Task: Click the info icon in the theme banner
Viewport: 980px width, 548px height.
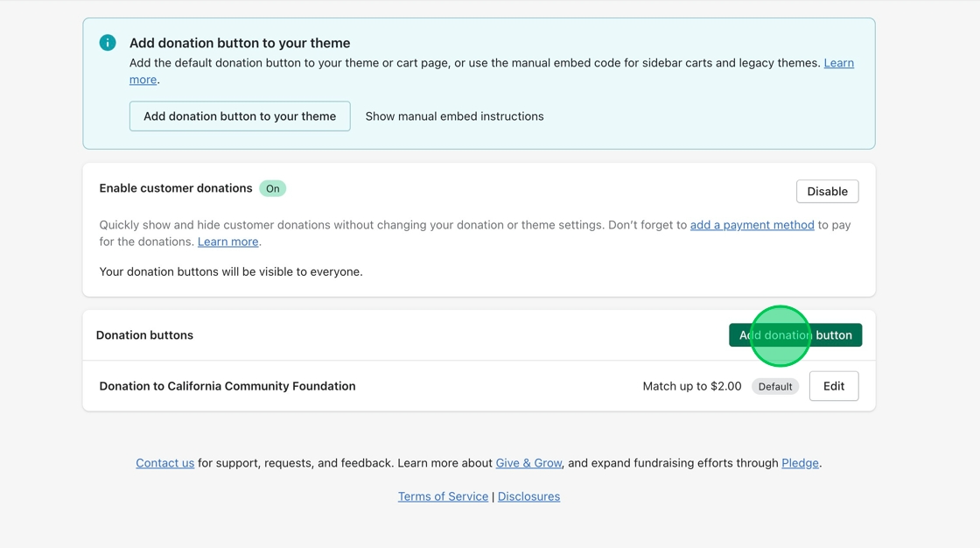Action: coord(108,43)
